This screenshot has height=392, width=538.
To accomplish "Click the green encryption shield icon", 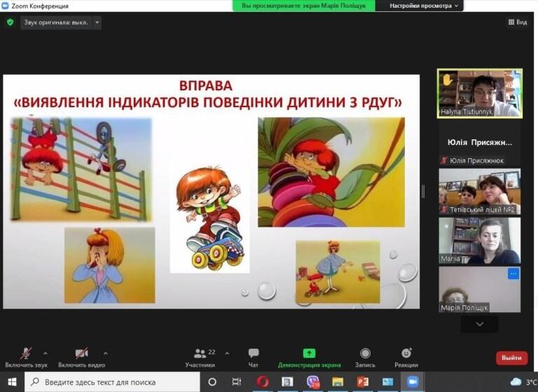I will [11, 22].
